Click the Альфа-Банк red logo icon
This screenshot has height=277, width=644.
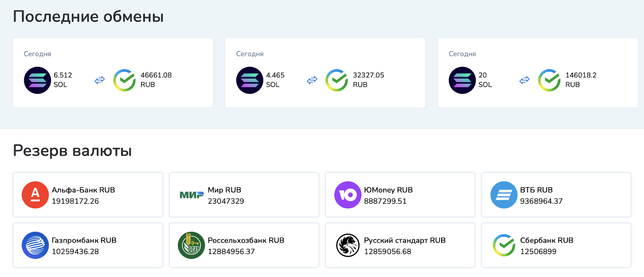click(x=35, y=195)
